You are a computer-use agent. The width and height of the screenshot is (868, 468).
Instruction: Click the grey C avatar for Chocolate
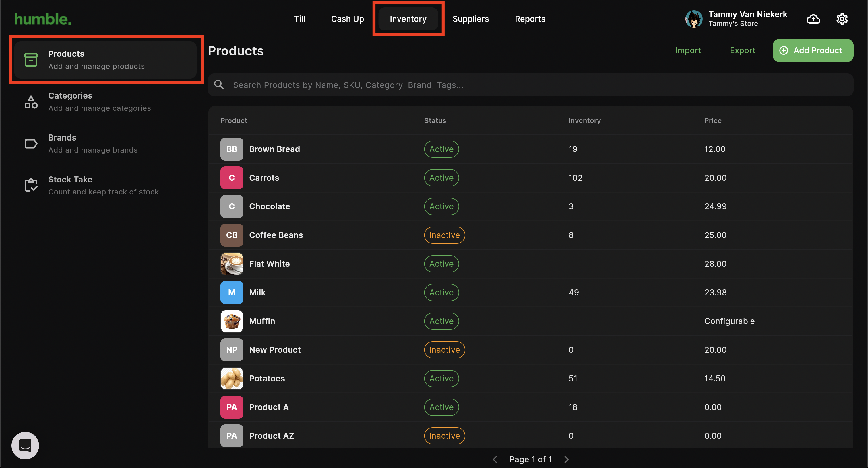coord(231,206)
